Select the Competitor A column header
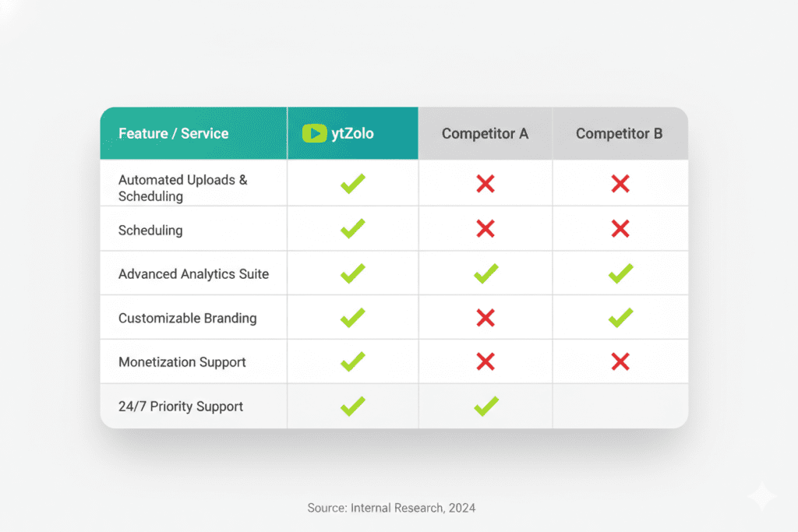 coord(485,133)
